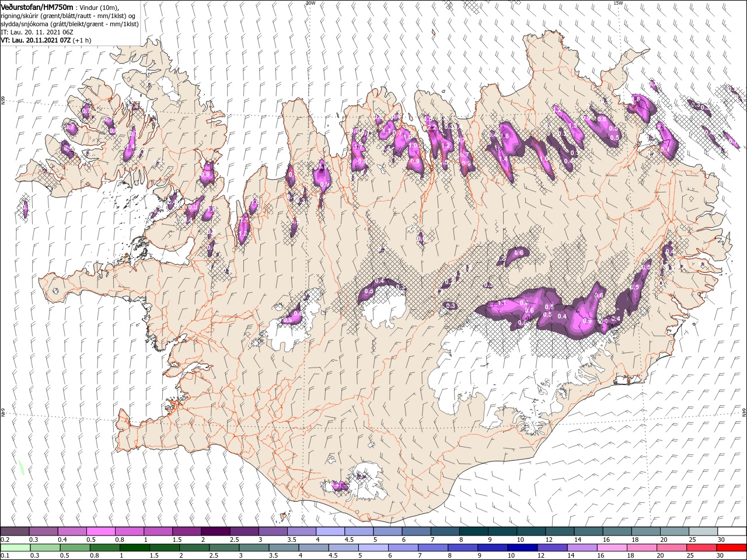
Task: Select the blue rain swatch between 6 and 7
Action: (403, 548)
